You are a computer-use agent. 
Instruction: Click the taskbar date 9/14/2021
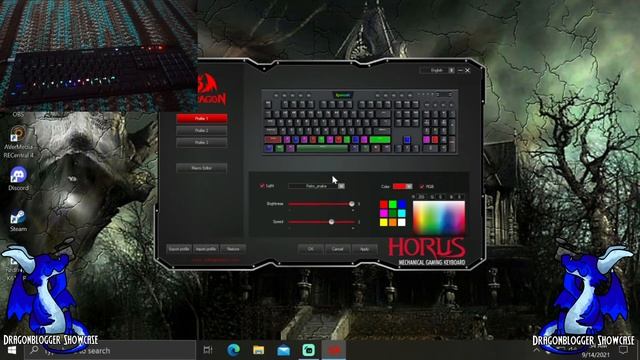595,356
